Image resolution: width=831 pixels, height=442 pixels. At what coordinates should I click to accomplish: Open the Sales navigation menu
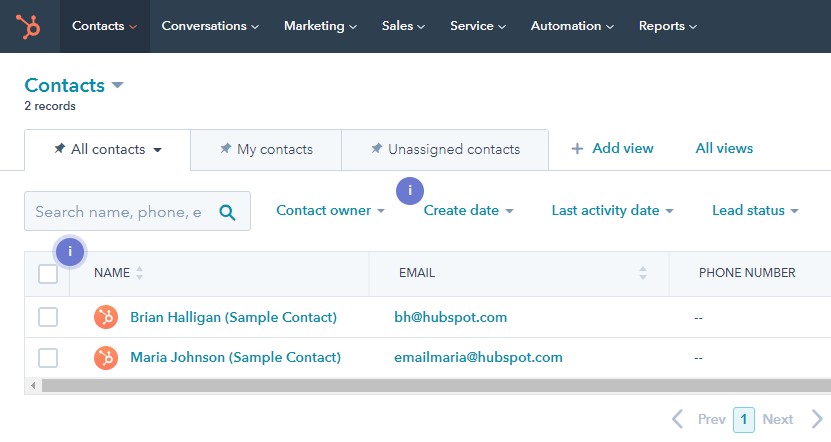[x=403, y=26]
